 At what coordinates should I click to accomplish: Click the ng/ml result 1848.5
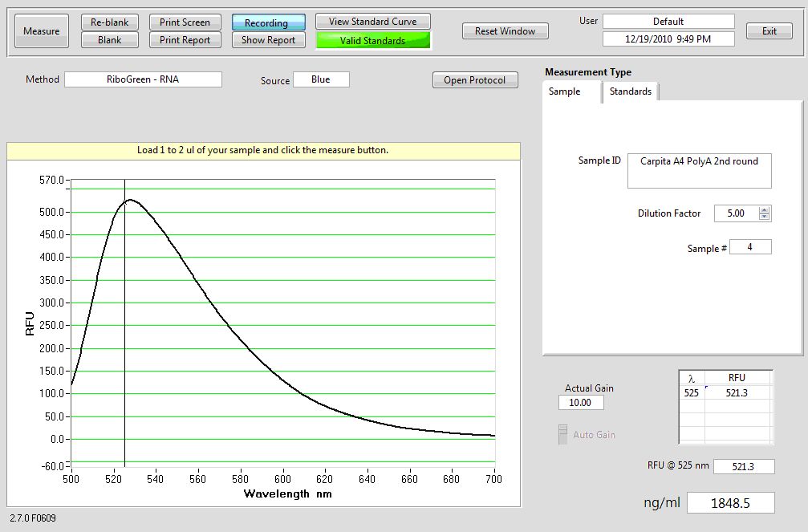[731, 503]
